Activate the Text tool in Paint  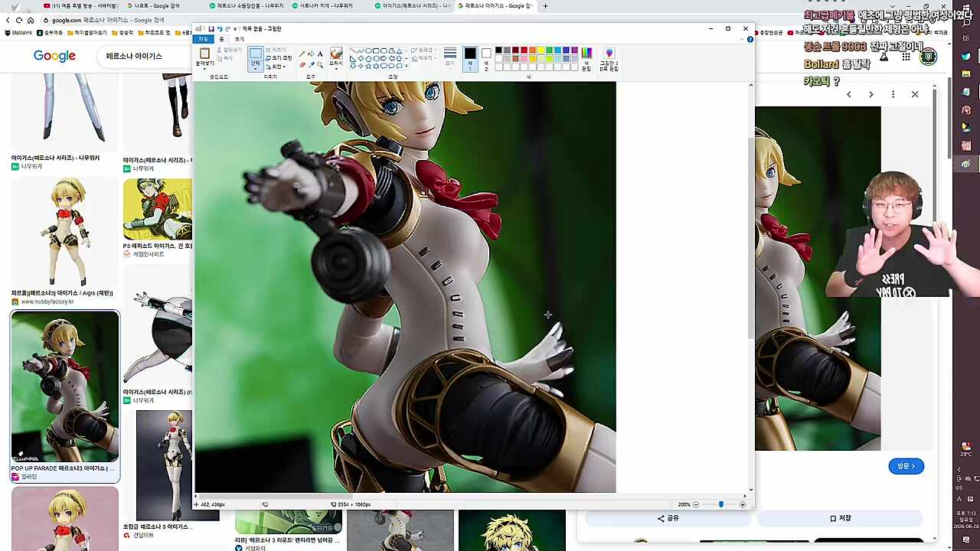[319, 54]
